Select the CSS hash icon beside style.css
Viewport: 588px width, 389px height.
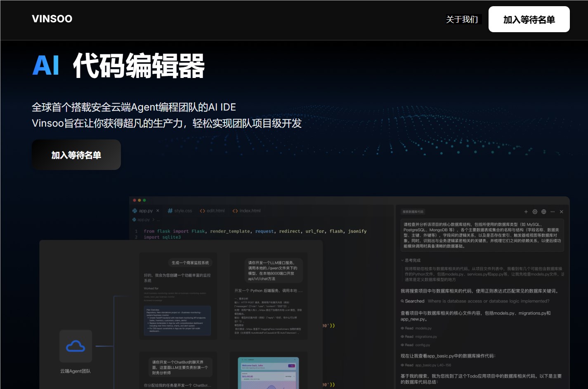(x=170, y=211)
